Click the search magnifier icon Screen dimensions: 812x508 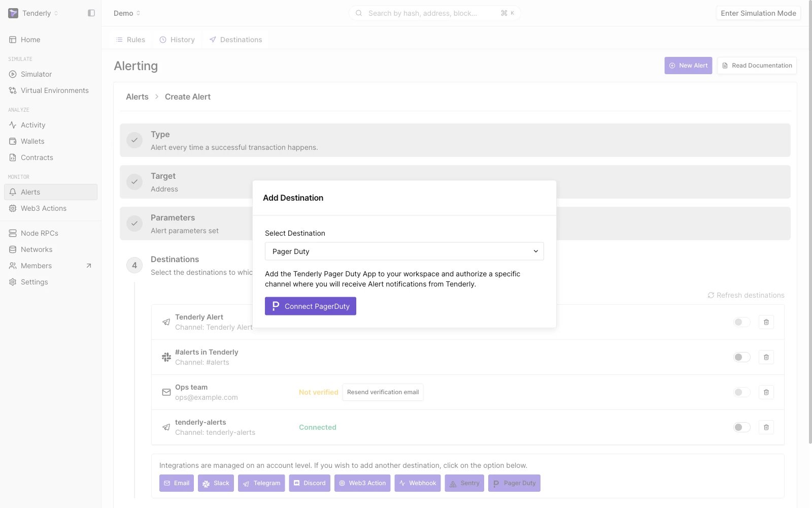359,13
